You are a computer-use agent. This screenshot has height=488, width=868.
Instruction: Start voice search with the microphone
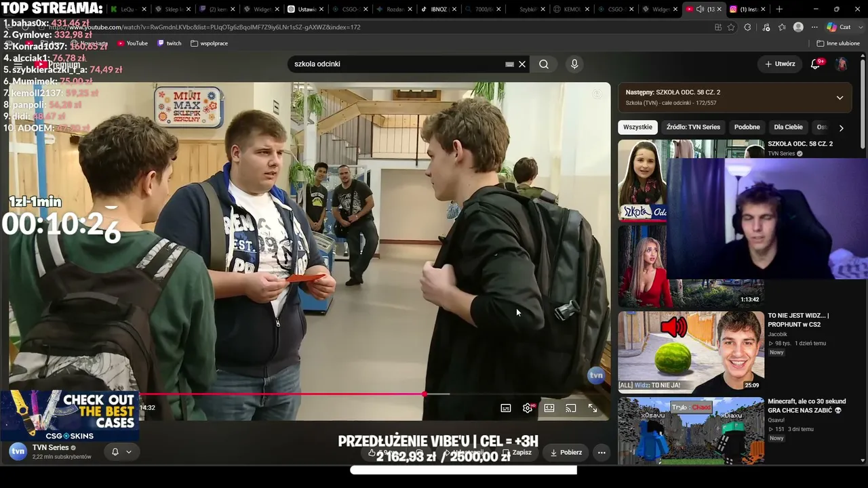(574, 64)
